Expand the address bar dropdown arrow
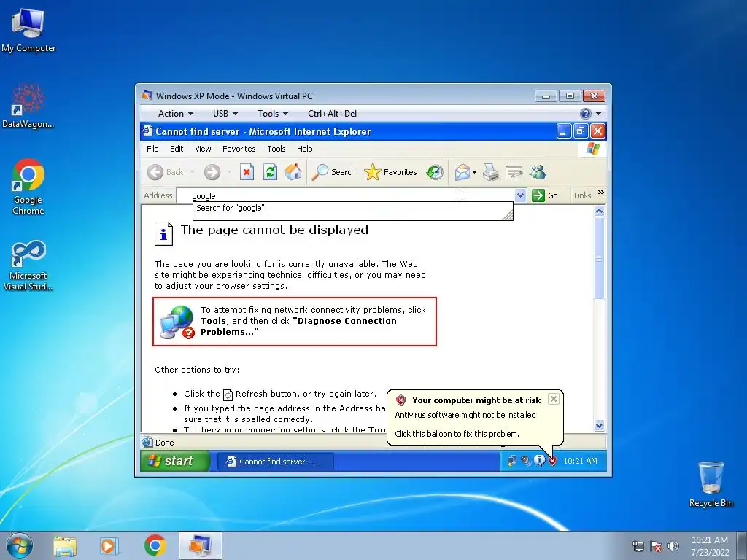 coord(520,195)
